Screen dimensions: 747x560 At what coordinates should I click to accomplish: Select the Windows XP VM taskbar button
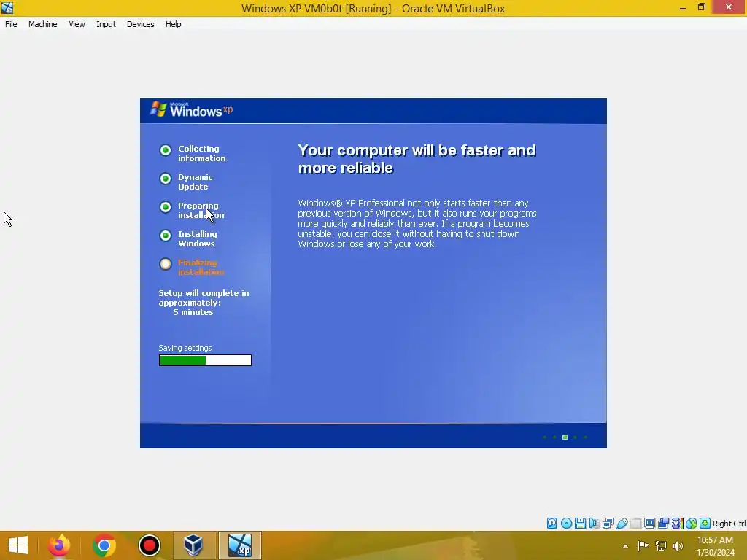(x=239, y=545)
